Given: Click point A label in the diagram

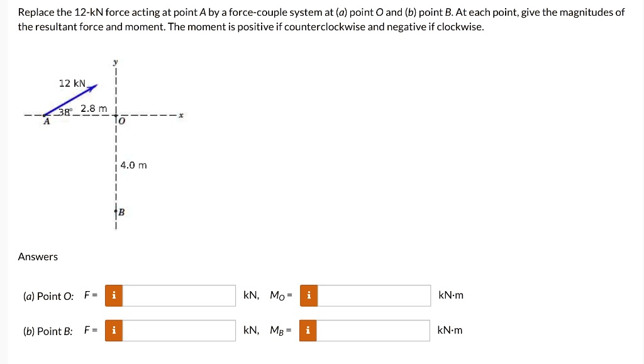Looking at the screenshot, I should click(x=46, y=120).
